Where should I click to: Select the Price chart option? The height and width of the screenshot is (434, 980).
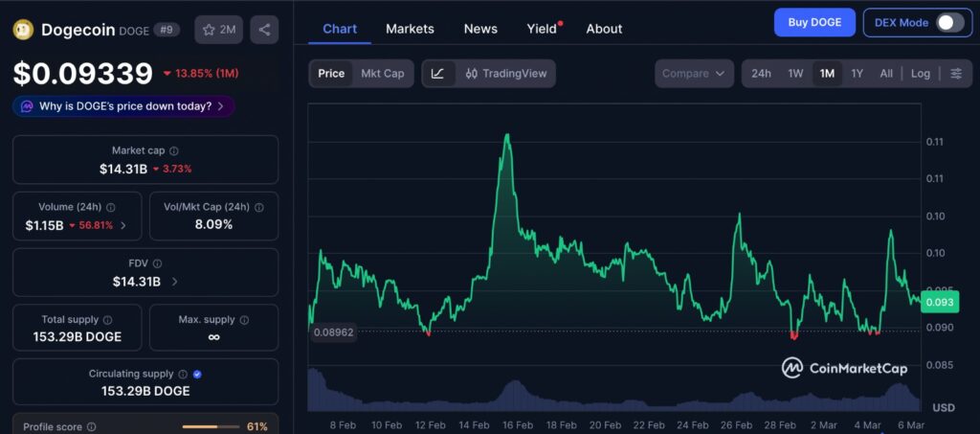(331, 74)
